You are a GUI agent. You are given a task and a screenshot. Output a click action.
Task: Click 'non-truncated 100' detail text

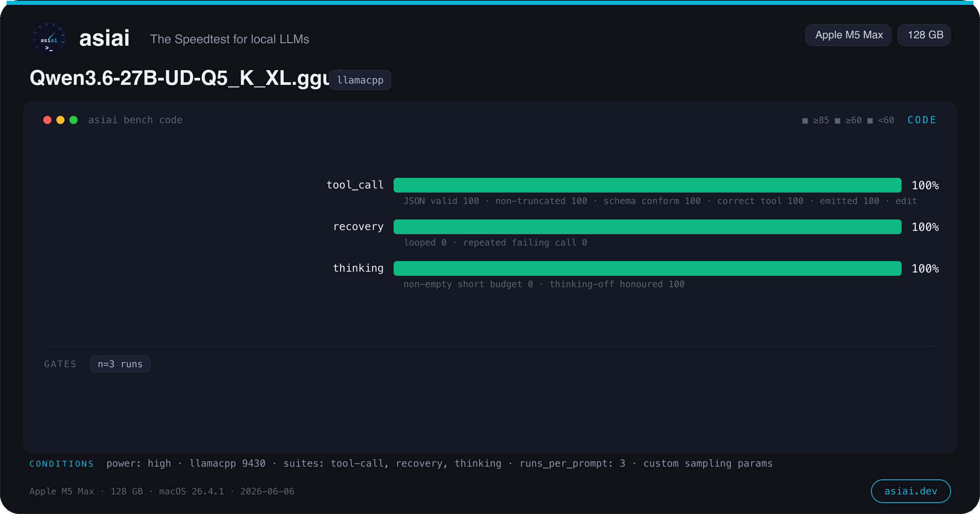click(x=541, y=201)
